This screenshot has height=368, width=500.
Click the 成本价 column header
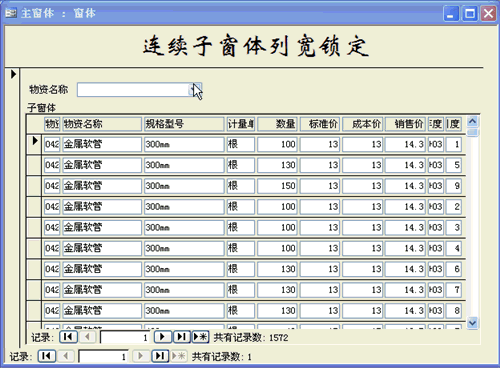click(362, 124)
